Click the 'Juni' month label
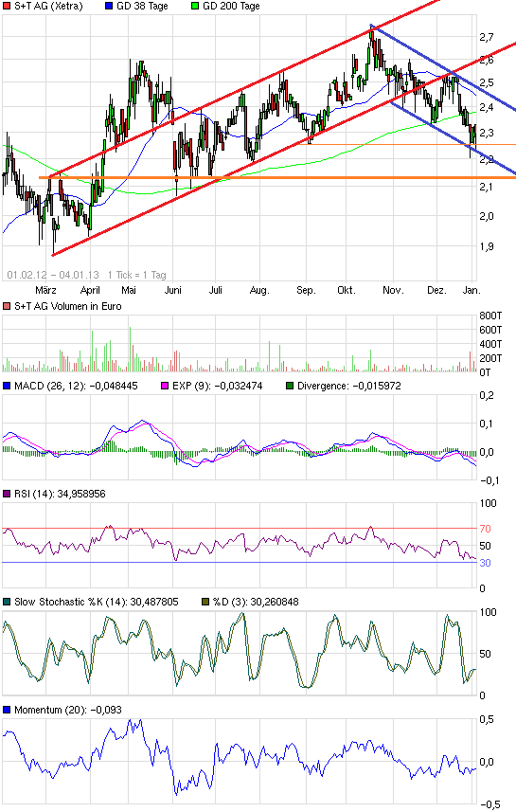This screenshot has height=812, width=516. 173,291
